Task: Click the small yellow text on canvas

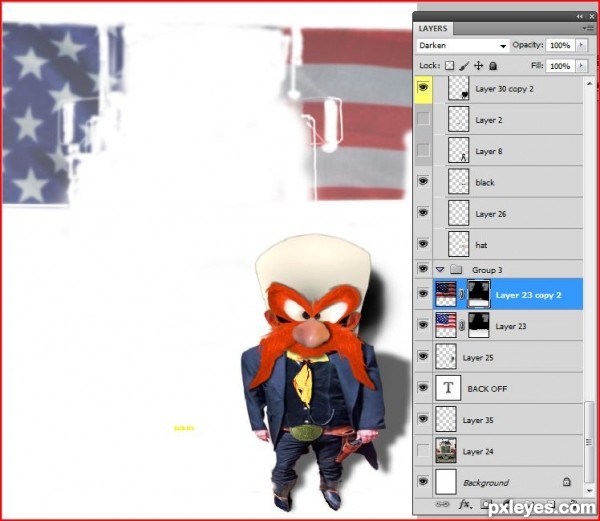Action: (x=184, y=428)
